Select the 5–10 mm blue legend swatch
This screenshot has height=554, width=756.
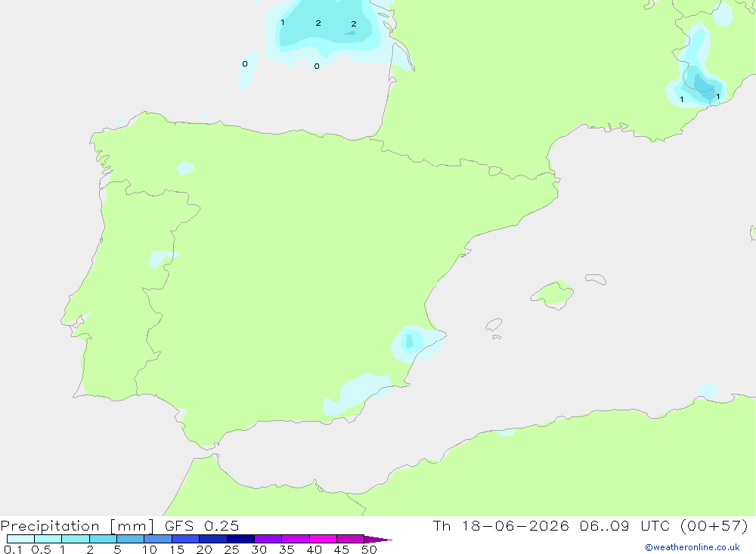coord(130,539)
